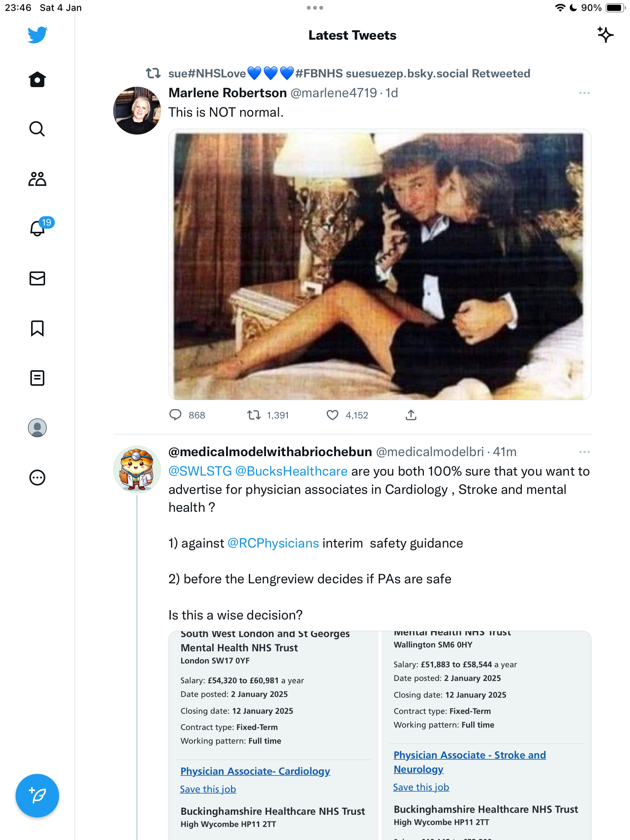Open the Messages envelope icon
630x840 pixels.
[37, 278]
